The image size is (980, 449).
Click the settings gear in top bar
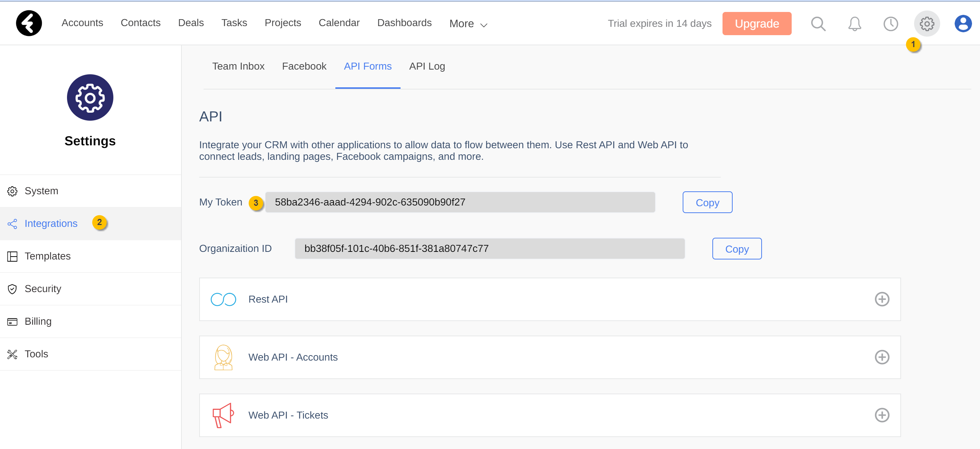pos(927,24)
